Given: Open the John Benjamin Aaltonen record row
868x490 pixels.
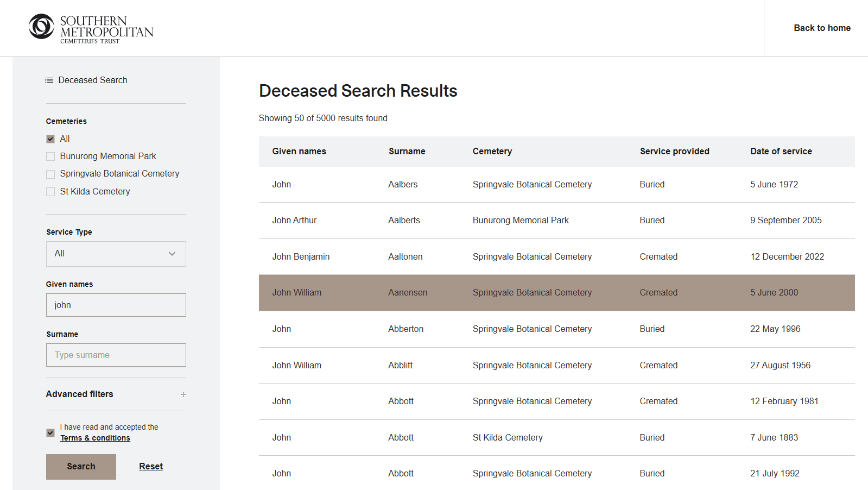Looking at the screenshot, I should coord(556,257).
